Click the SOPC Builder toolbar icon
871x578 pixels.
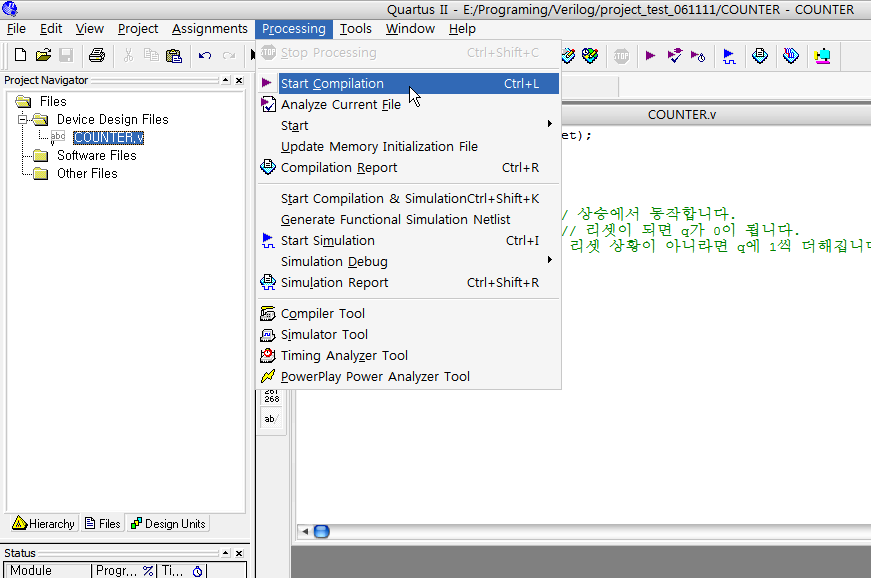coord(822,56)
